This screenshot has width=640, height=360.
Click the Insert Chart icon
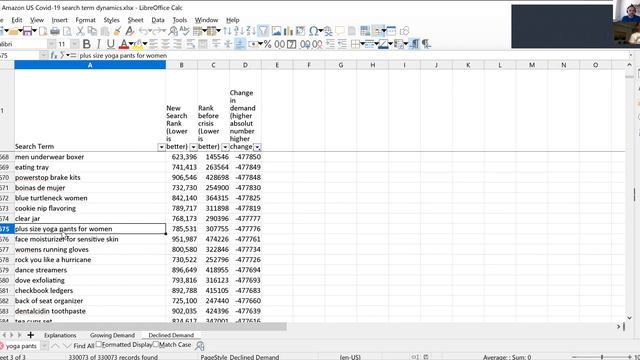coord(288,31)
